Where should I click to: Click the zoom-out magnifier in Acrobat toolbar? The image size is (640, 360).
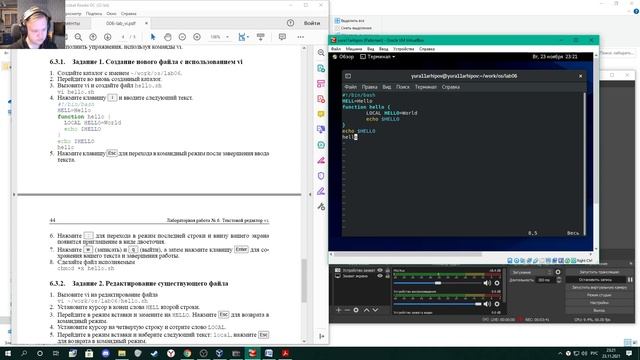point(78,37)
